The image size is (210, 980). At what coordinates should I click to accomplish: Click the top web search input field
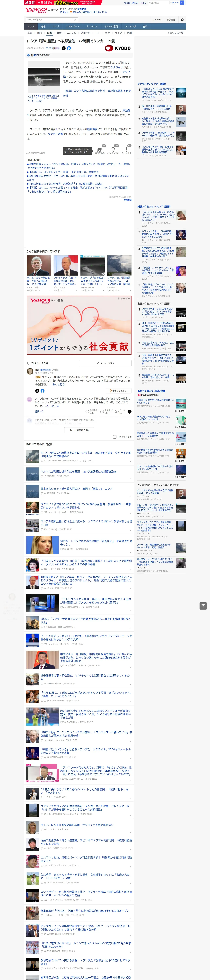click(159, 3)
